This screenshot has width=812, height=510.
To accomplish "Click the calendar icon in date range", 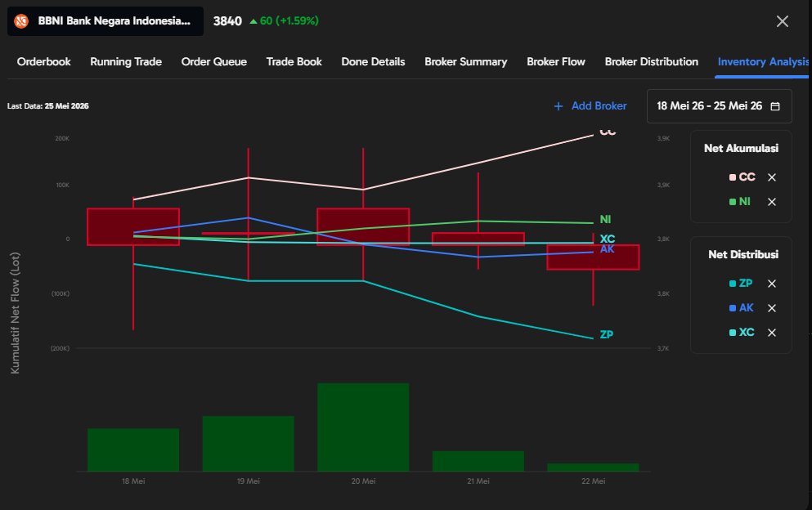I will 775,106.
